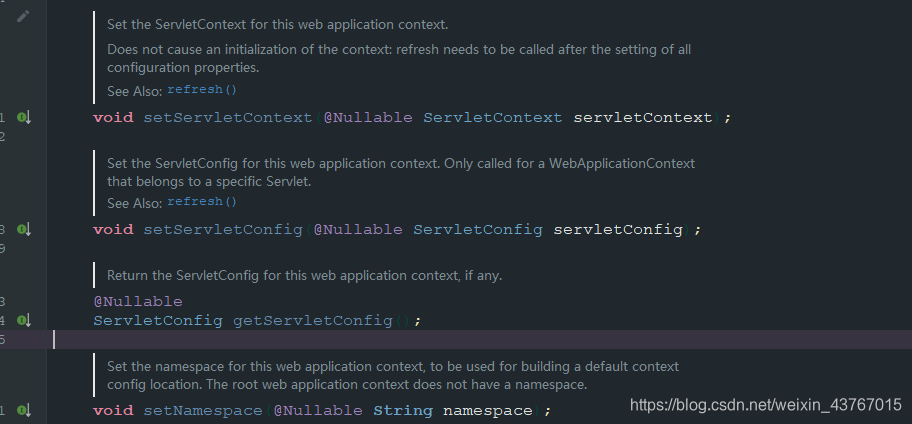Click the pencil icon to edit doc comment
Image resolution: width=912 pixels, height=424 pixels.
pyautogui.click(x=23, y=16)
